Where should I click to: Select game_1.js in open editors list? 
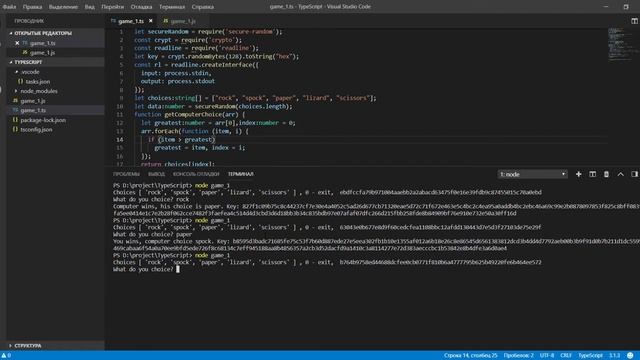pyautogui.click(x=55, y=53)
